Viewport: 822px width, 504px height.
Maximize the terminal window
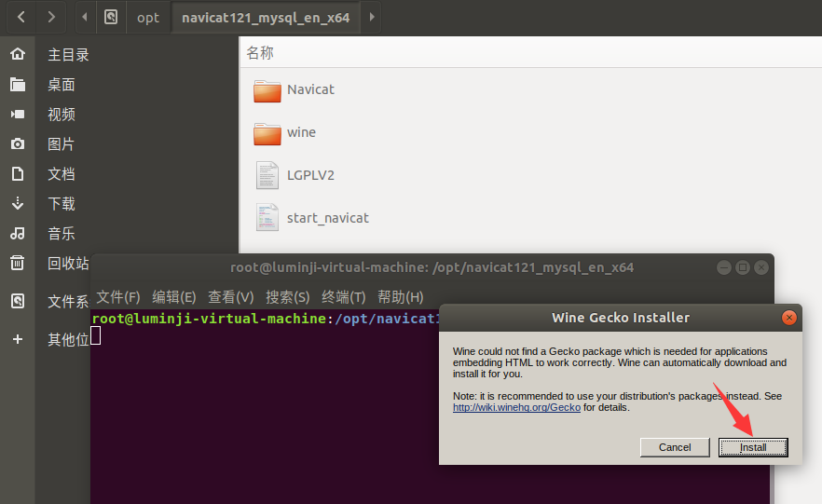(x=743, y=267)
